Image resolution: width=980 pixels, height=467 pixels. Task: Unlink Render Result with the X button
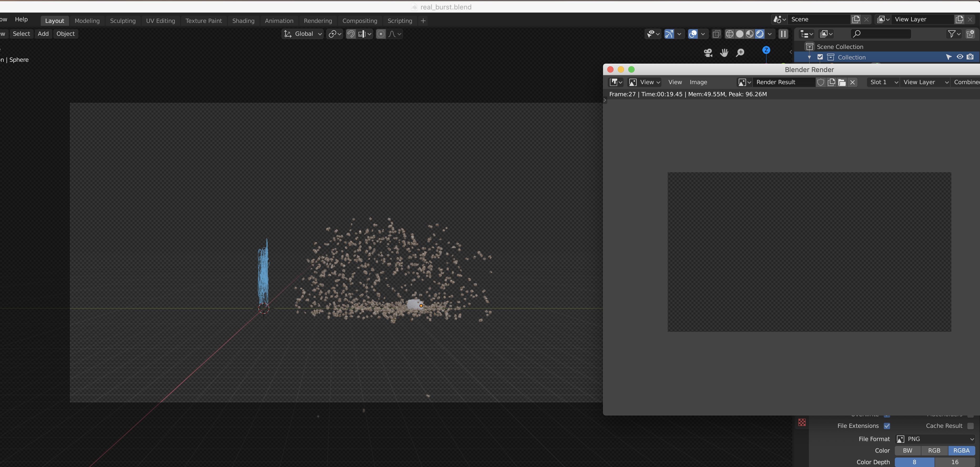(853, 82)
